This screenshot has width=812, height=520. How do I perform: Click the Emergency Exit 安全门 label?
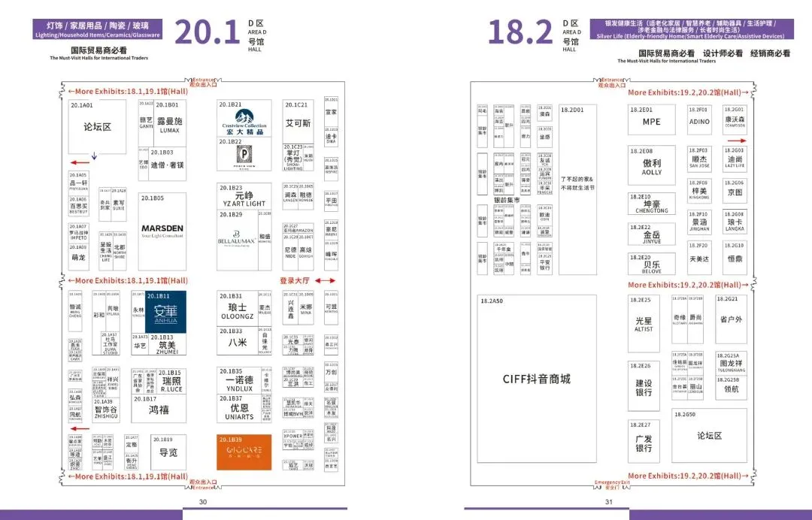pyautogui.click(x=611, y=484)
